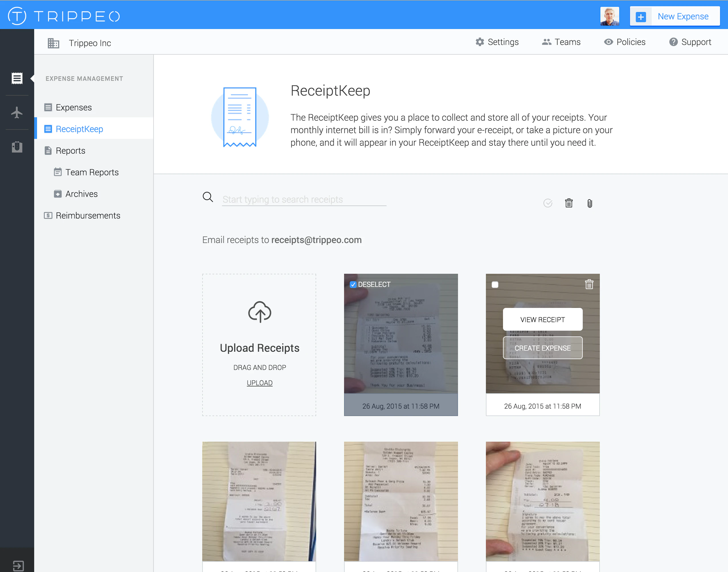The image size is (728, 572).
Task: Delete receipt using trash icon on thumbnail
Action: [589, 284]
